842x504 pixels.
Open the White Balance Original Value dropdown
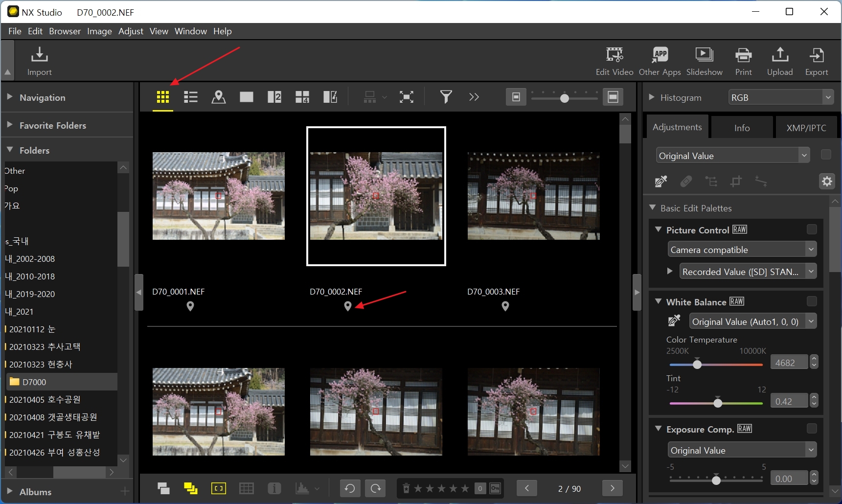[x=753, y=321]
